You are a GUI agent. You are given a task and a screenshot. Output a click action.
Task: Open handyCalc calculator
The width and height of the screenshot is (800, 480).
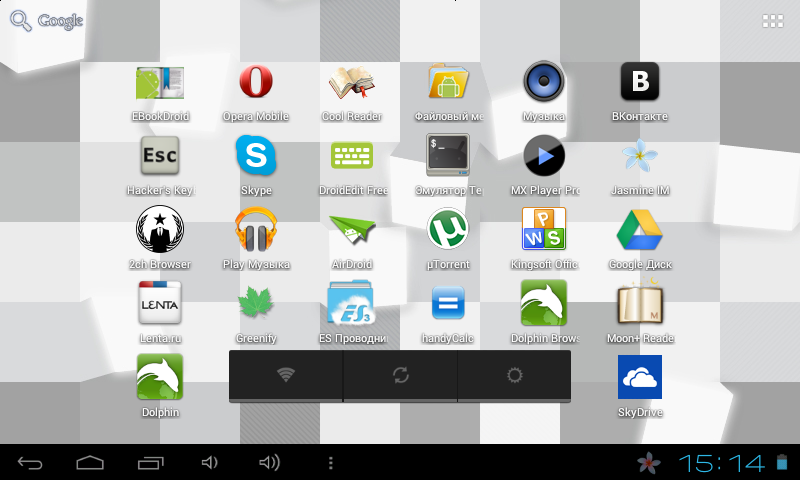(447, 302)
